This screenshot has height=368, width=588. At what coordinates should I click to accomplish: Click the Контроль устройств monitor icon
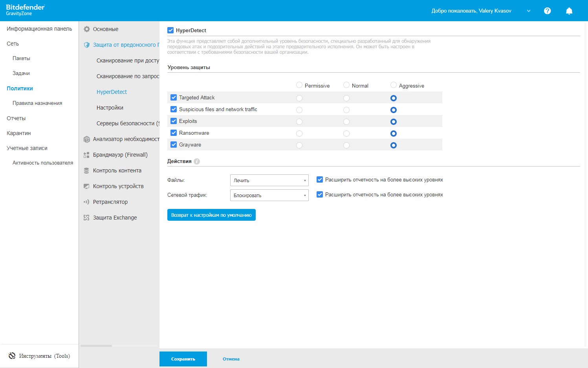pos(87,187)
